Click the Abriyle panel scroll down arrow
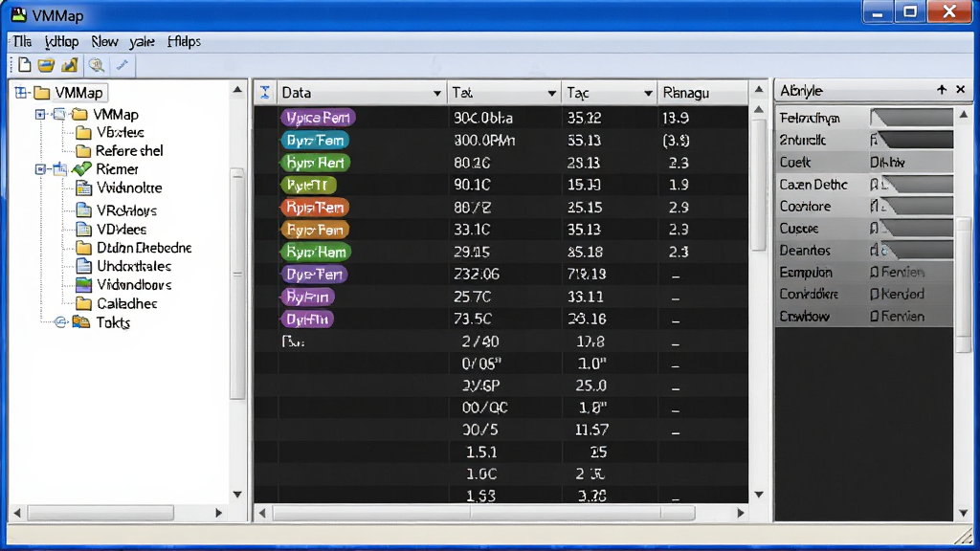The image size is (980, 551). pyautogui.click(x=963, y=513)
